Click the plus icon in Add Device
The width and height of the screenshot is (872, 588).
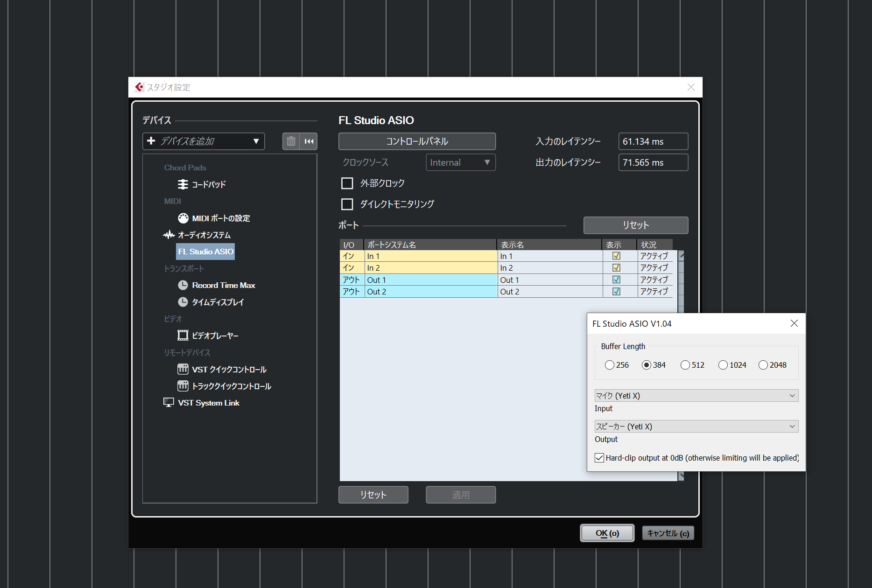151,141
